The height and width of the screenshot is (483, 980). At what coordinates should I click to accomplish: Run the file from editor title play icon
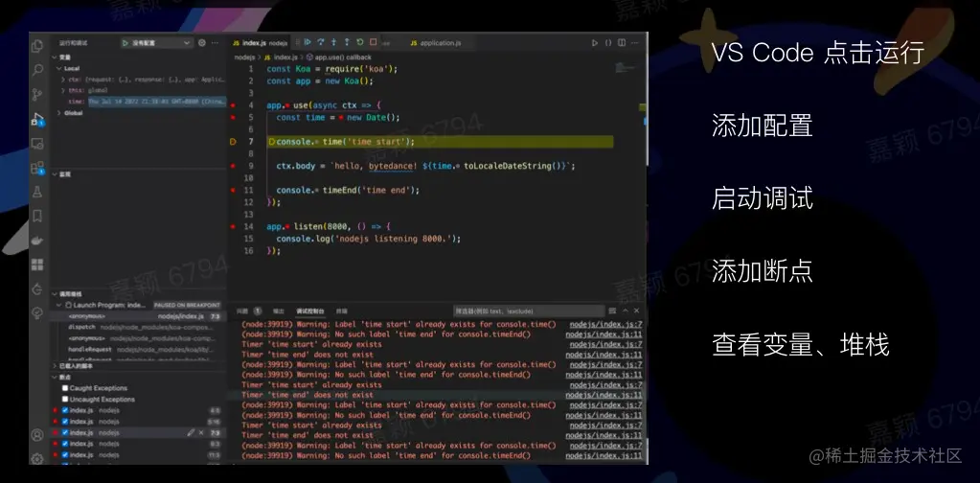coord(594,43)
